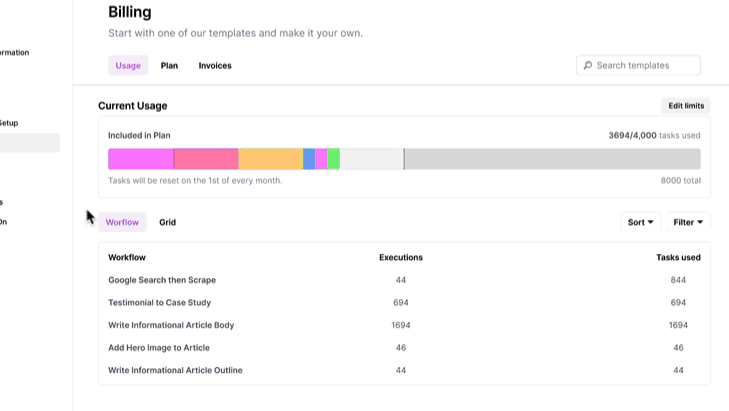The image size is (729, 411).
Task: Open Testimonial to Case Study workflow
Action: pyautogui.click(x=159, y=302)
